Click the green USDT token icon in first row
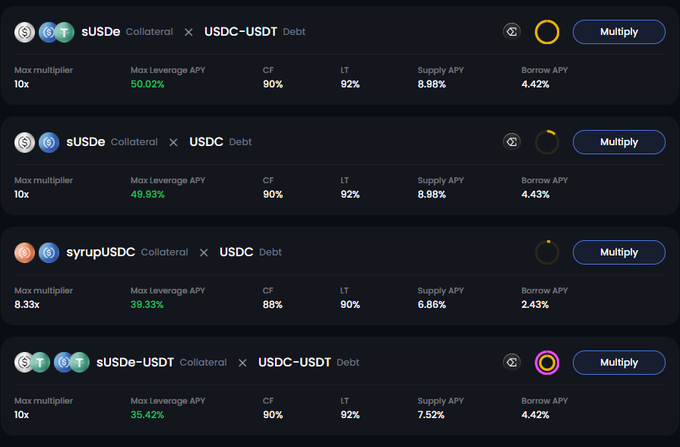The height and width of the screenshot is (447, 680). pos(65,32)
